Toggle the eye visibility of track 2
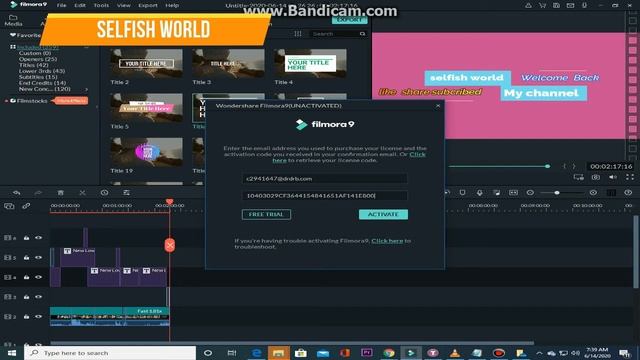Screen dimensions: 640x360 click(38, 316)
